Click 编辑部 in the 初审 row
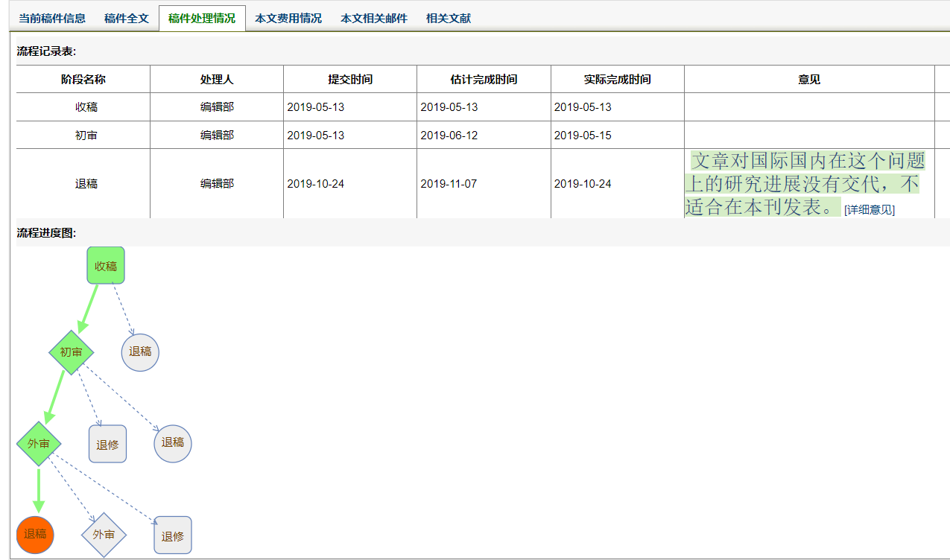Image resolution: width=950 pixels, height=560 pixels. coord(217,136)
